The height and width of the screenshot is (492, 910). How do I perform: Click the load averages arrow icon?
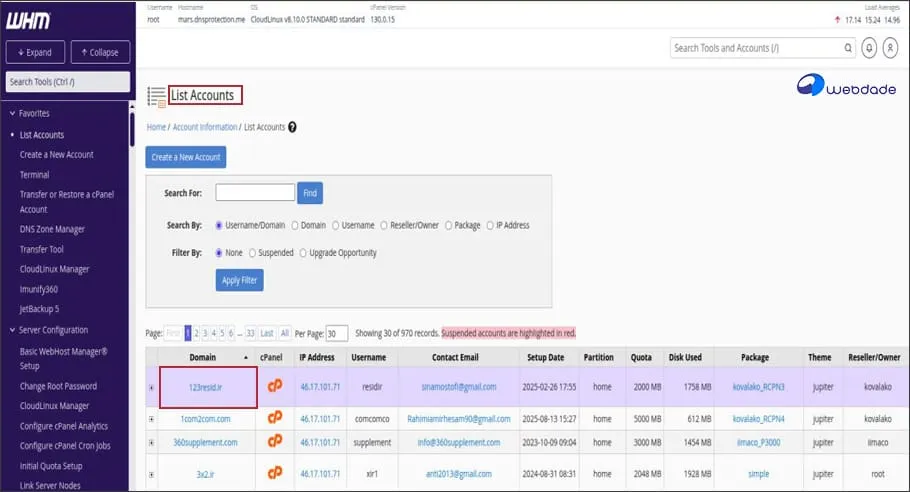tap(837, 20)
